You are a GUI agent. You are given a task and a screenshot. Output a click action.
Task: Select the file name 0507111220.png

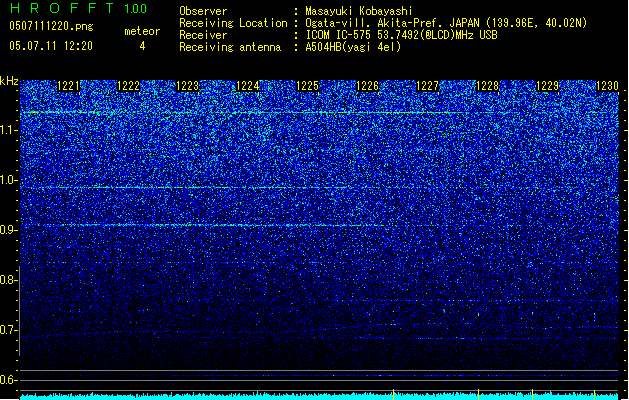tap(51, 26)
